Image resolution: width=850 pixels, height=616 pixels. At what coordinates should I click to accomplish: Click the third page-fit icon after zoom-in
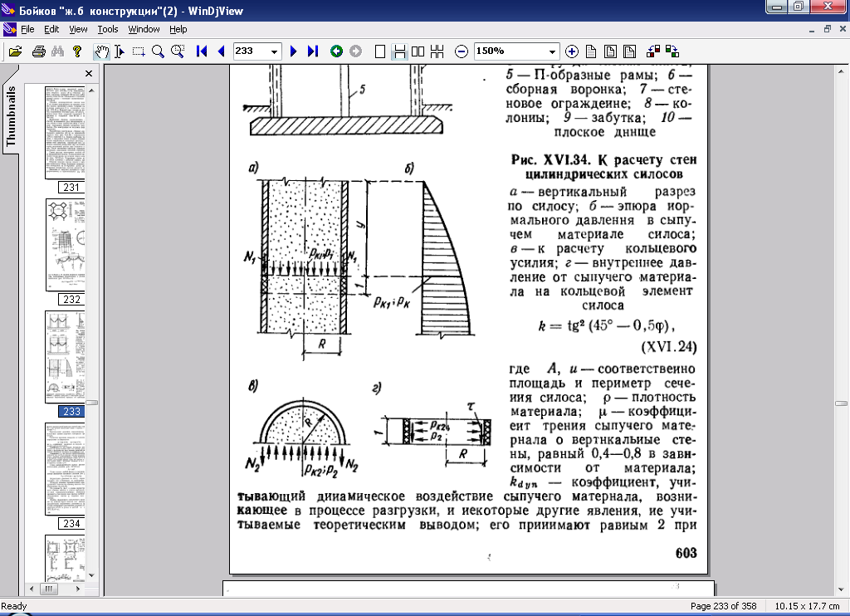[629, 51]
